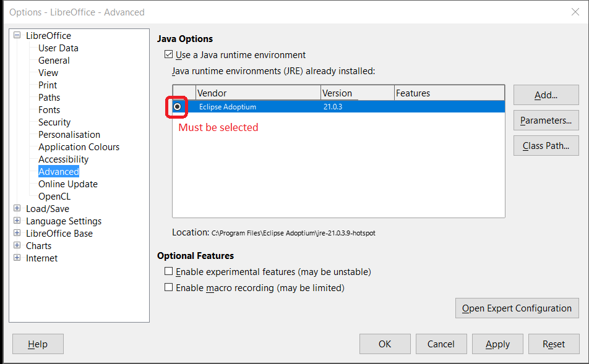The image size is (589, 364).
Task: Select the LibreOffice root category label
Action: click(48, 36)
